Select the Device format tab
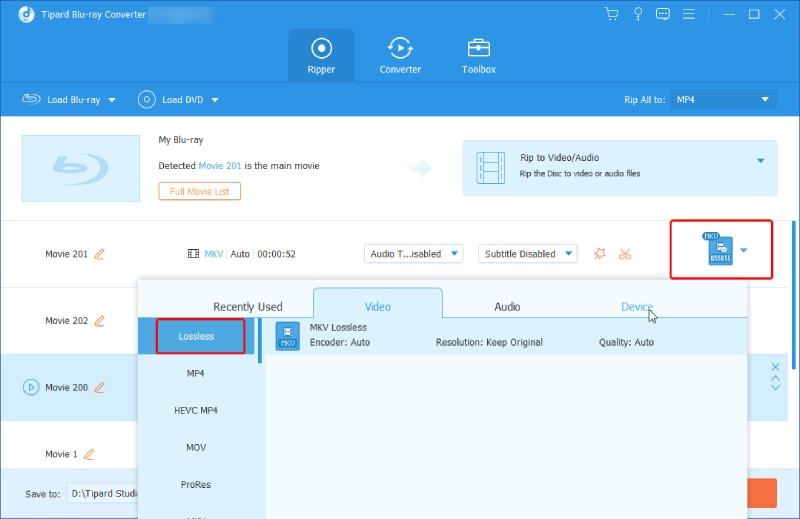 click(637, 307)
